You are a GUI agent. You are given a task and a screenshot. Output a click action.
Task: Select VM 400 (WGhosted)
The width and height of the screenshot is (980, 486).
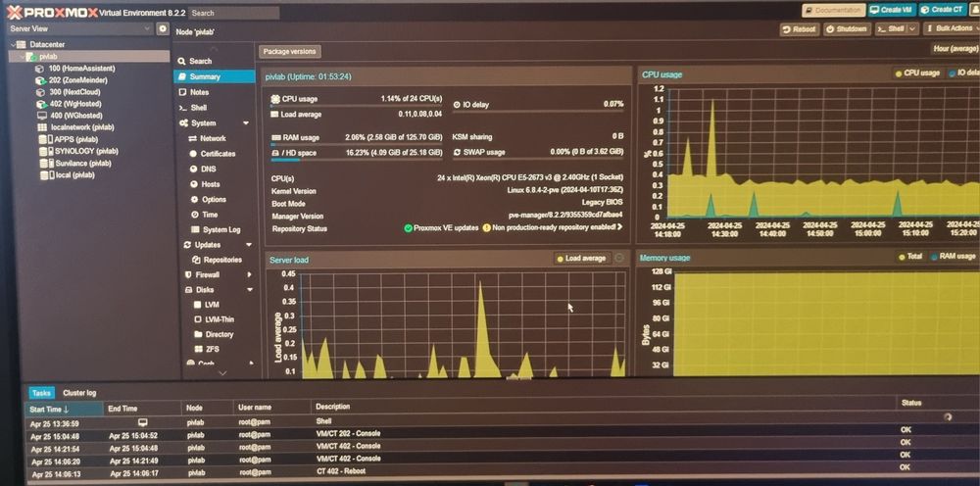(x=75, y=116)
